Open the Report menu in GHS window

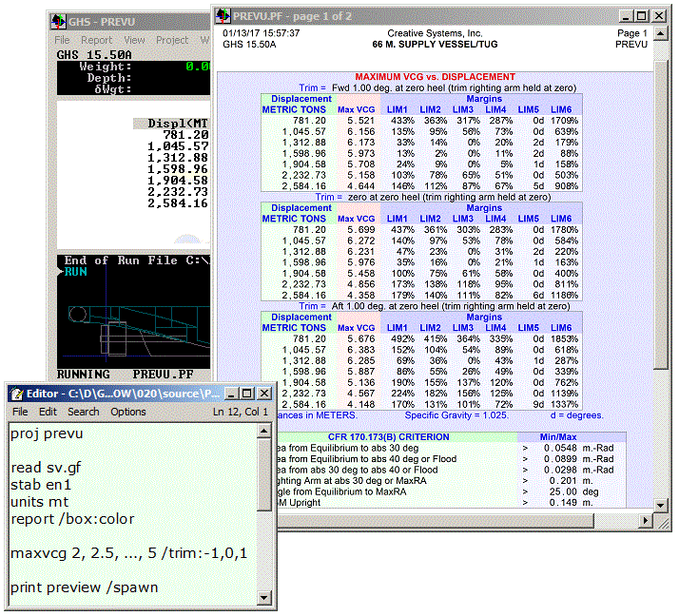click(97, 40)
